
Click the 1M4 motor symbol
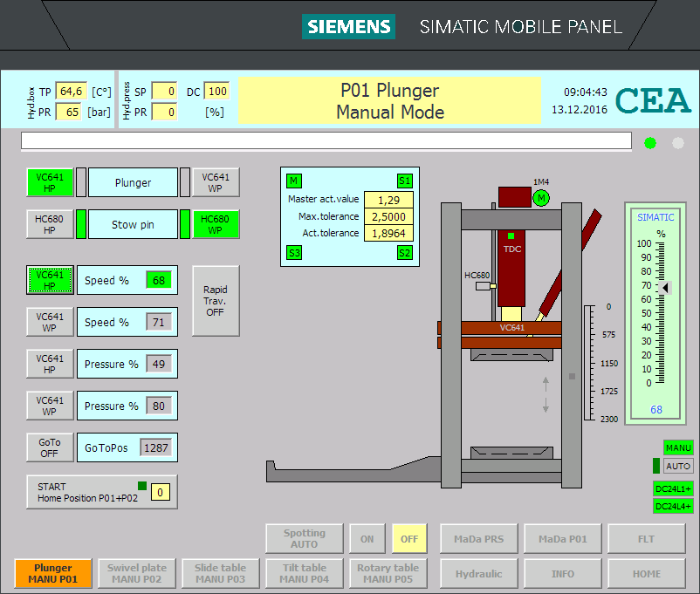[541, 198]
